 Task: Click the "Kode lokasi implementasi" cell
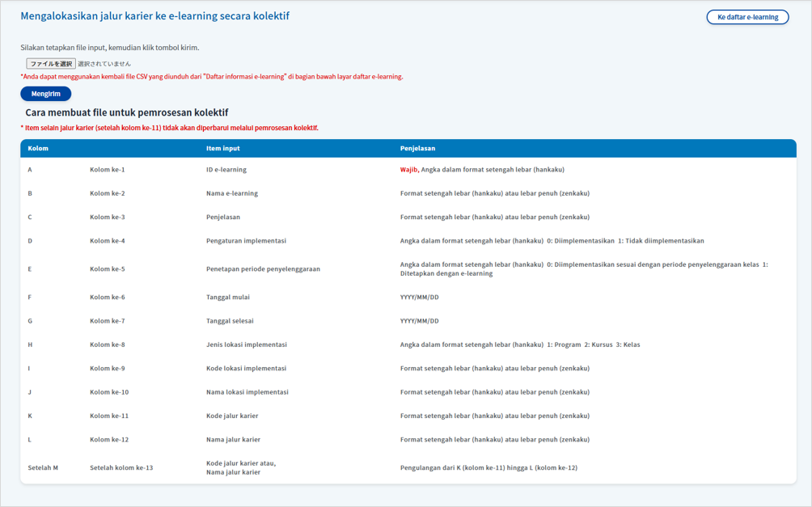coord(246,369)
